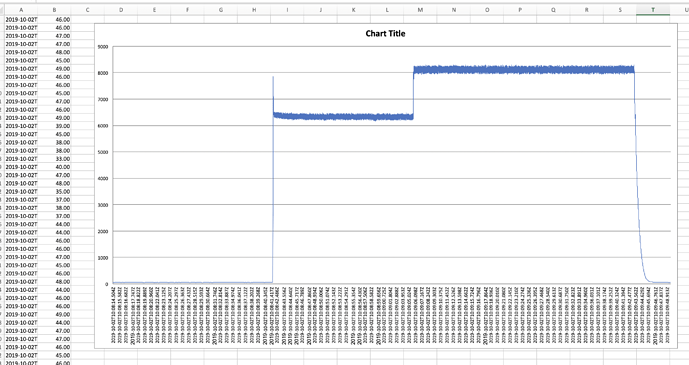The height and width of the screenshot is (365, 689).
Task: Click the data series segment near 6000
Action: 343,116
